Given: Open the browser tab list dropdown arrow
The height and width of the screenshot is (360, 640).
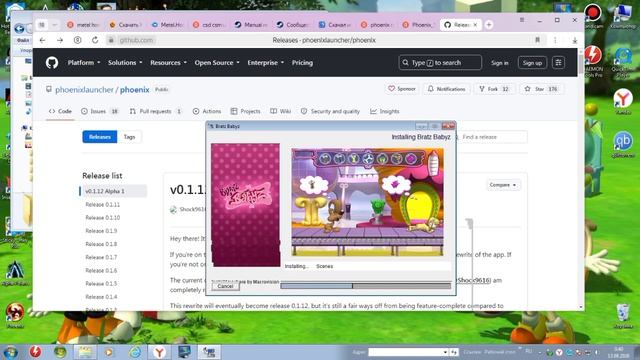Looking at the screenshot, I should [x=54, y=25].
